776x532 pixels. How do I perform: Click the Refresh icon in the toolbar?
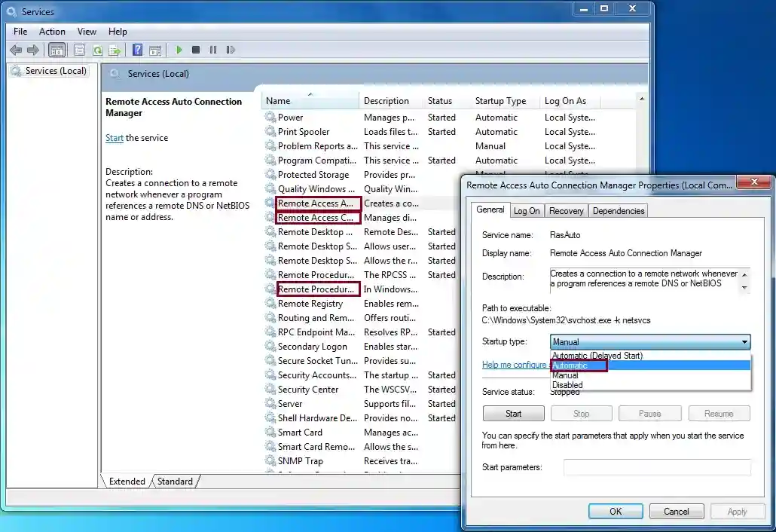point(97,50)
